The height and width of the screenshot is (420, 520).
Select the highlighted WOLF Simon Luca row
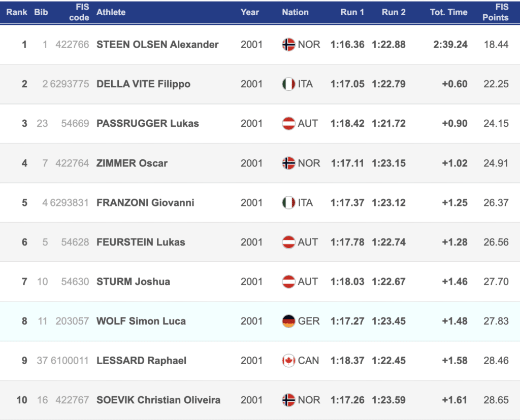[260, 321]
